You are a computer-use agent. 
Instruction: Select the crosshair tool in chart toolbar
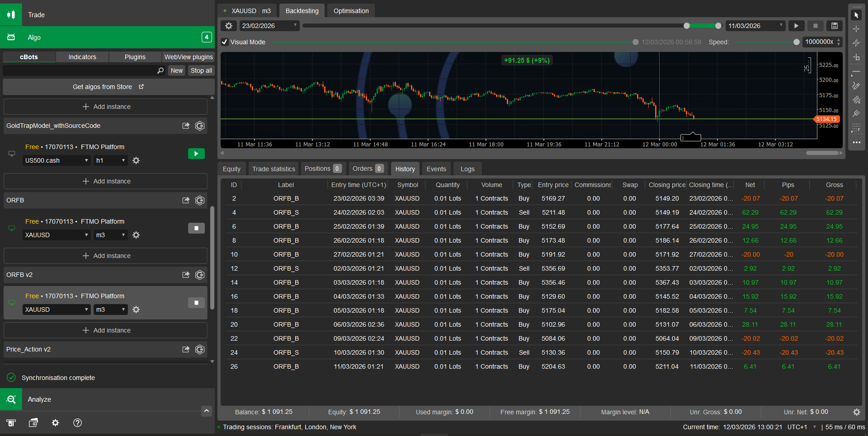(856, 29)
